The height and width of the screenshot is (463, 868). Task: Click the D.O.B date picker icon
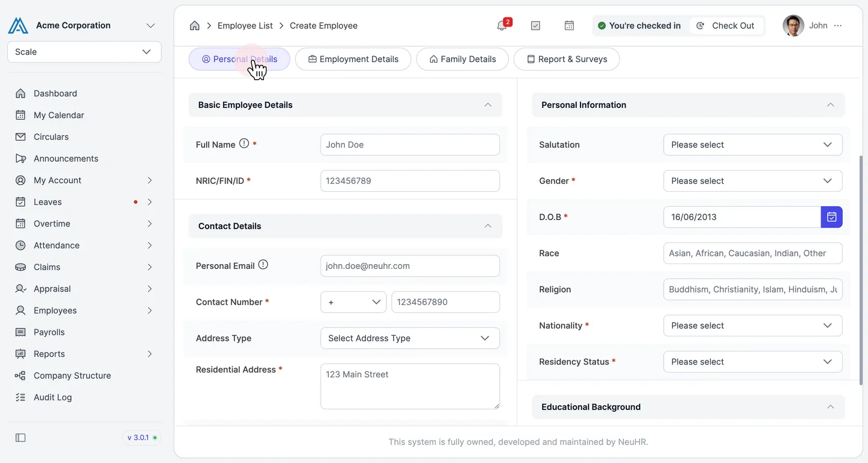pos(832,217)
